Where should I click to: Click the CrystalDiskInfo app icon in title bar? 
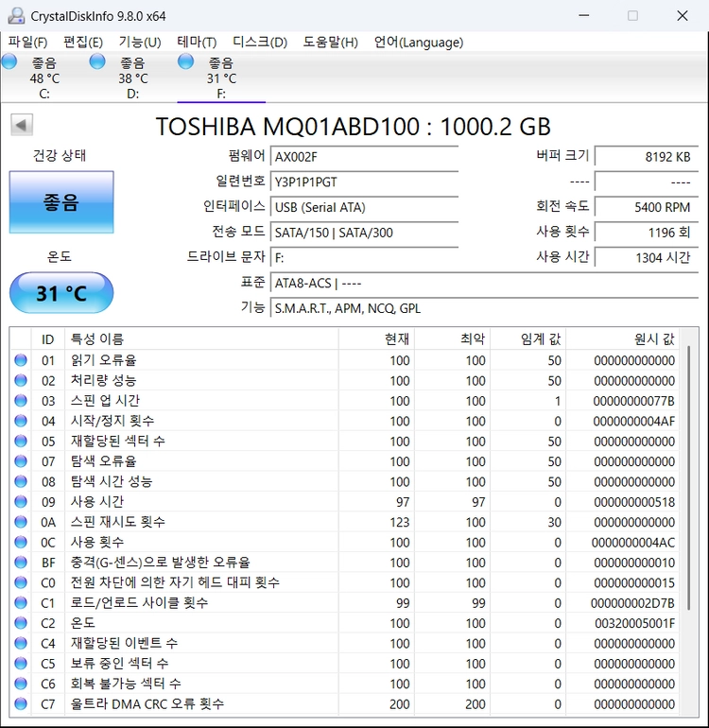click(x=16, y=16)
